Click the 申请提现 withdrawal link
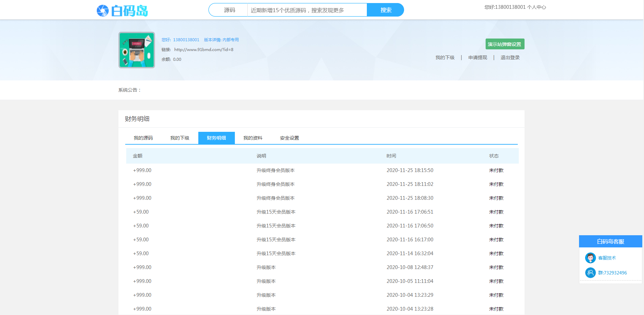Image resolution: width=644 pixels, height=315 pixels. click(x=477, y=57)
